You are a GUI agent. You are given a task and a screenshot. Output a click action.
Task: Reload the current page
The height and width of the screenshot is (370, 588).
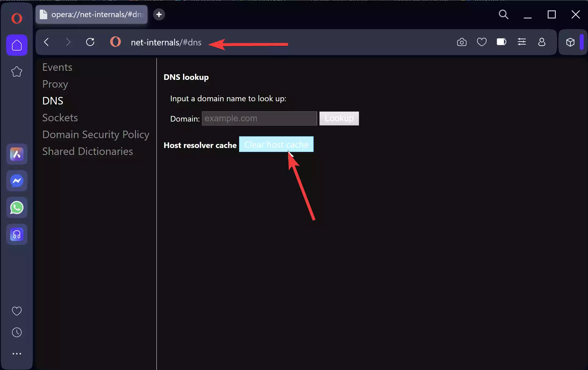point(90,42)
